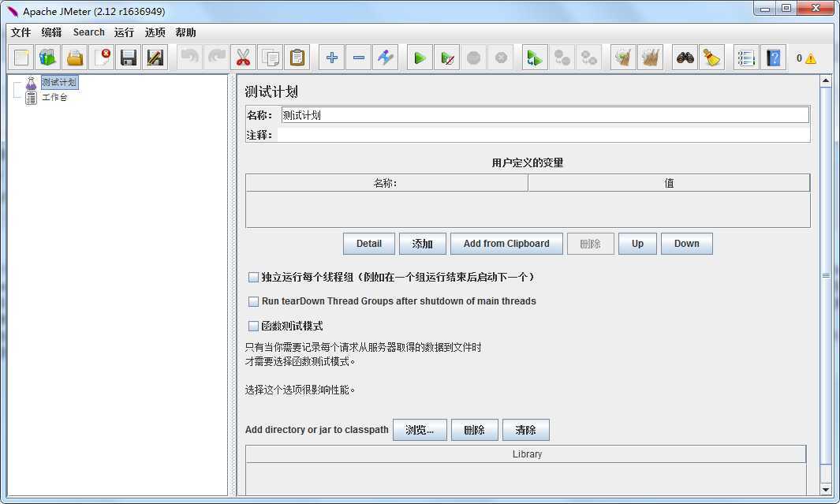The width and height of the screenshot is (840, 504).
Task: Open the 运行 menu
Action: click(x=125, y=32)
